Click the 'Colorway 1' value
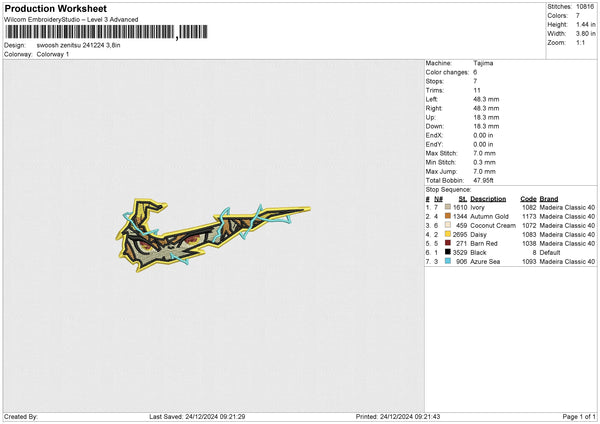This screenshot has height=424, width=600. tap(53, 54)
